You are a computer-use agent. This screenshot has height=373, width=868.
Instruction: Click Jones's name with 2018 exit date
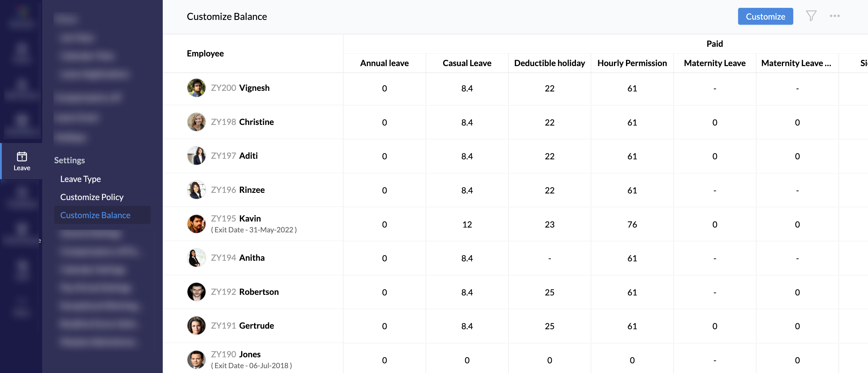pos(250,354)
